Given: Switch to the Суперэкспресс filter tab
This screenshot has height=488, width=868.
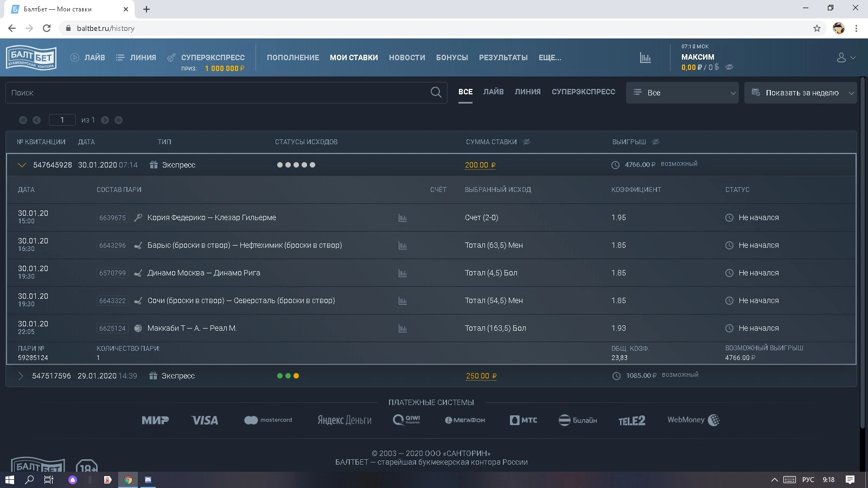Looking at the screenshot, I should pos(583,92).
